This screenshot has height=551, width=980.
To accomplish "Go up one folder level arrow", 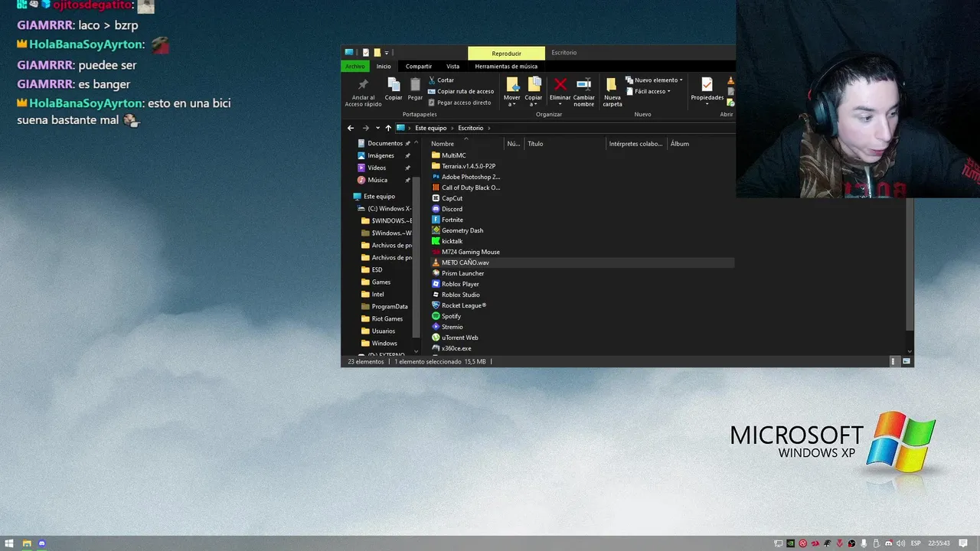I will coord(388,128).
